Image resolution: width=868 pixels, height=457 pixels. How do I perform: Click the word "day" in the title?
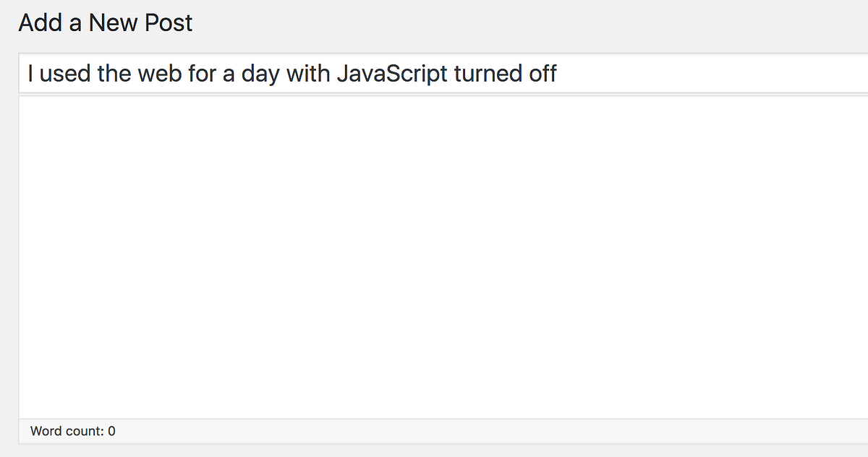coord(259,73)
